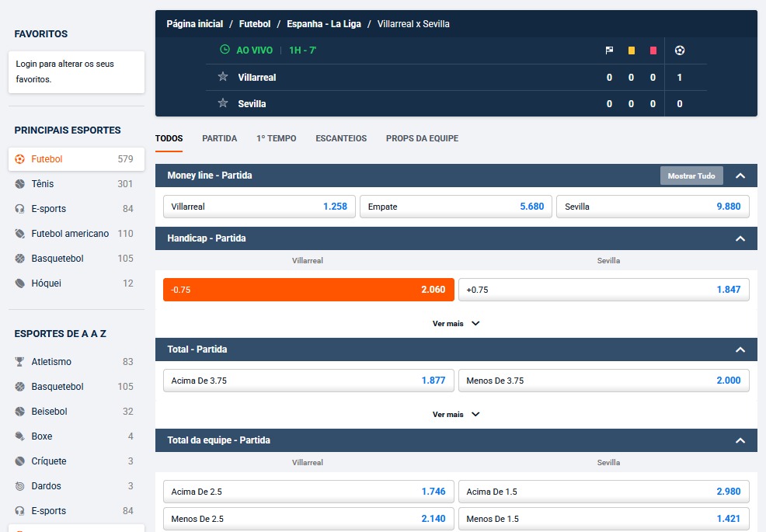This screenshot has width=766, height=532.
Task: Switch to the Escanteios tab
Action: click(340, 138)
